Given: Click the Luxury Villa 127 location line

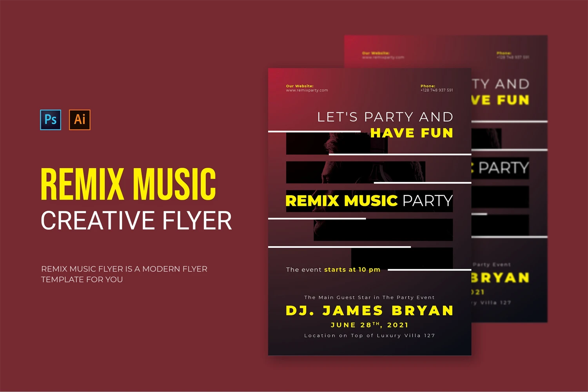Looking at the screenshot, I should (369, 336).
